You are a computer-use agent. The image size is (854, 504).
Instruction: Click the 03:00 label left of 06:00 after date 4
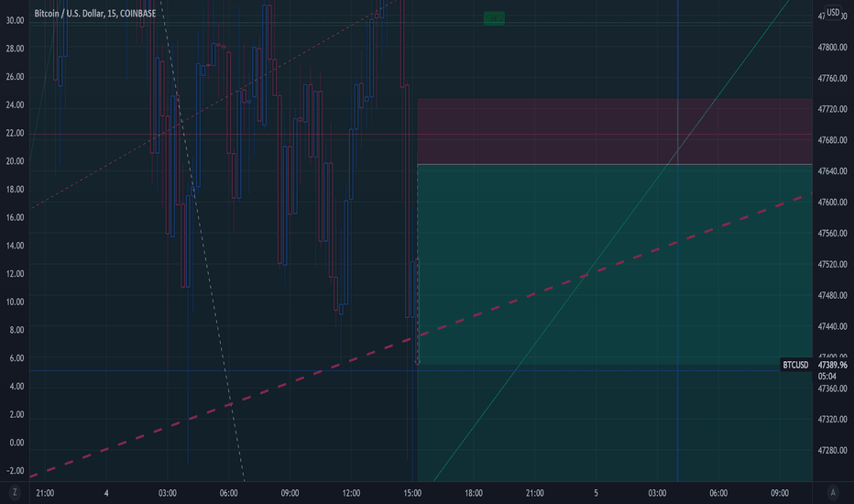pyautogui.click(x=167, y=493)
